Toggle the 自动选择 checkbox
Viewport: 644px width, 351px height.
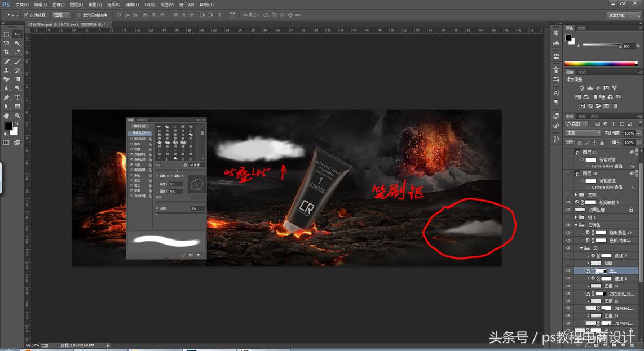click(26, 15)
